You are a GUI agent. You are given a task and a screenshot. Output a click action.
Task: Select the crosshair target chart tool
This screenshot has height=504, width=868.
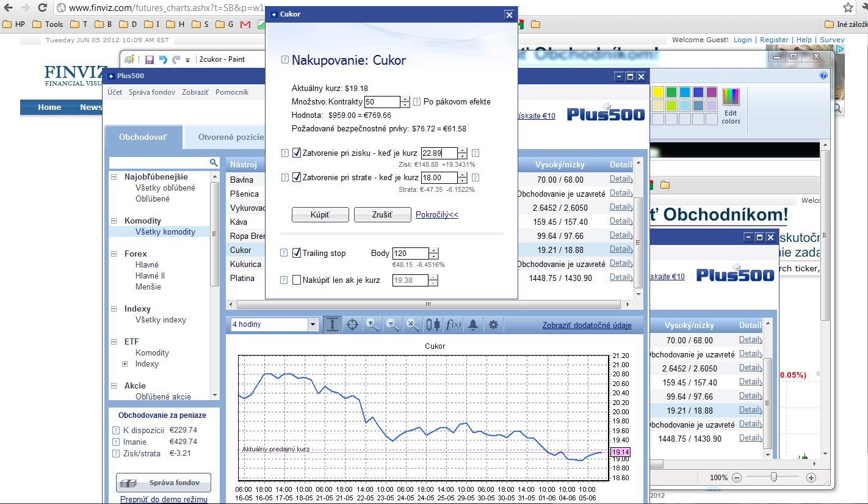click(x=352, y=324)
